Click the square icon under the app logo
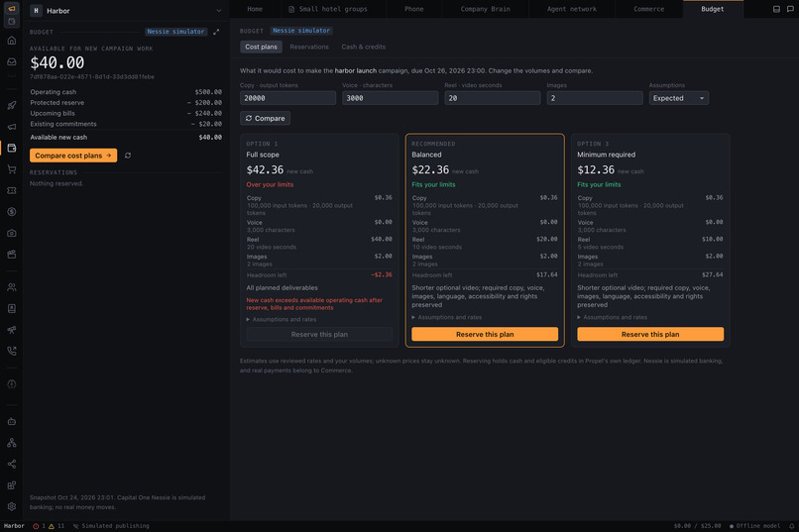 tap(11, 22)
